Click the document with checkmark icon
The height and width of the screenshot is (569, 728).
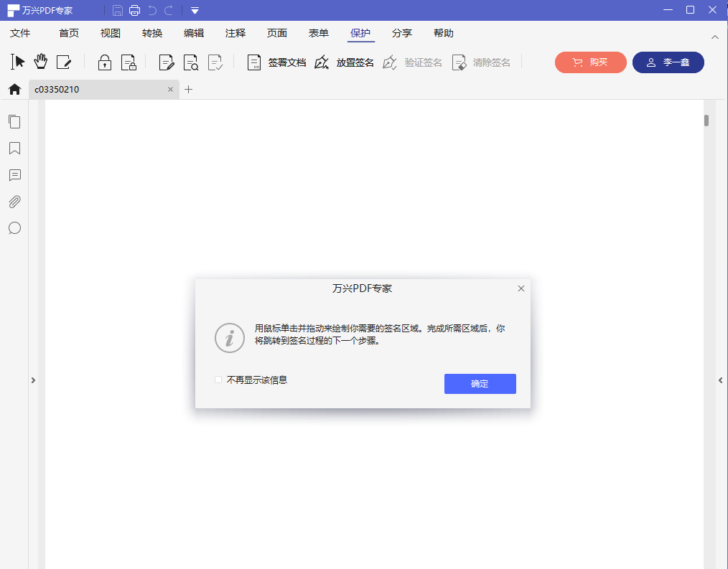click(215, 62)
